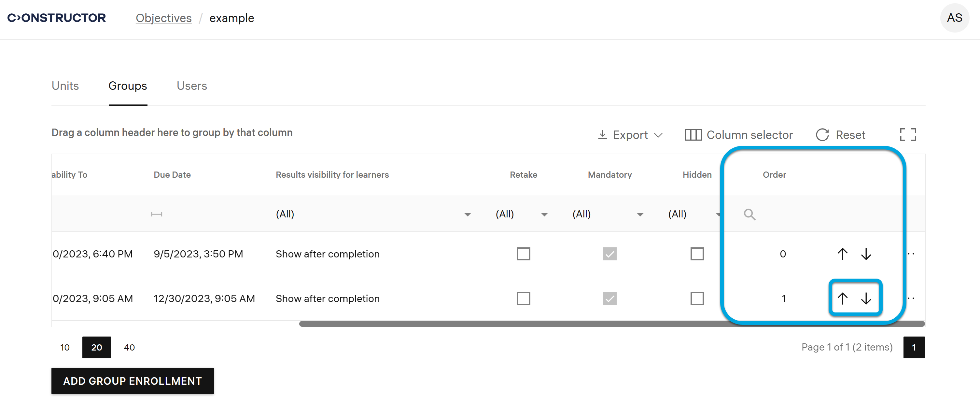The height and width of the screenshot is (414, 980).
Task: Click the Reset refresh icon
Action: click(x=822, y=134)
